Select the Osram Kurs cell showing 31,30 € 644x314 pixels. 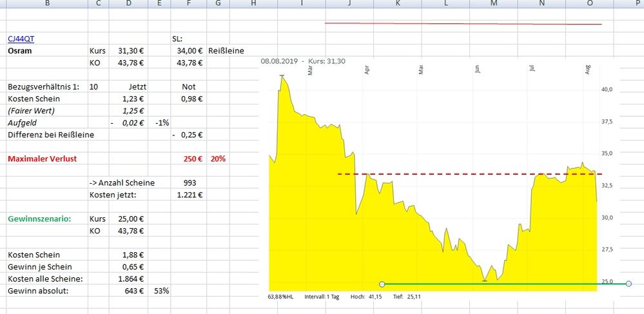(x=130, y=51)
